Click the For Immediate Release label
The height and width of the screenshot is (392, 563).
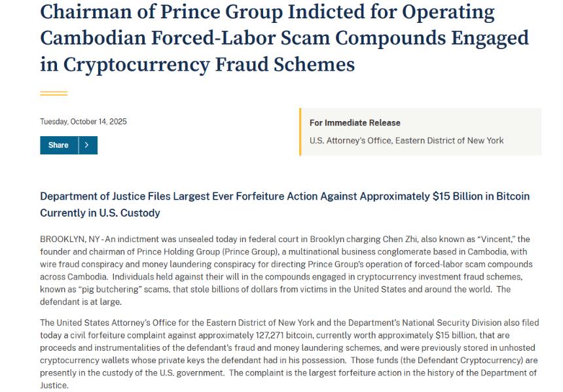(x=355, y=123)
